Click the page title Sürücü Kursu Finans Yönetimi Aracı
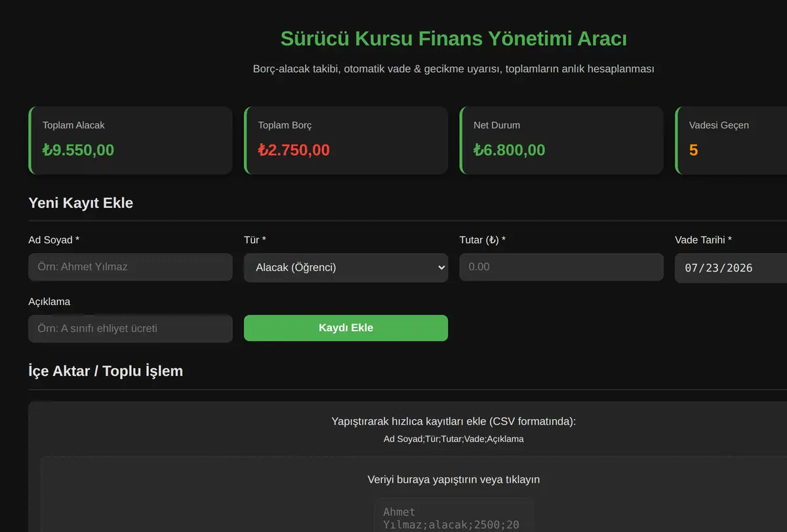This screenshot has width=787, height=532. point(454,39)
